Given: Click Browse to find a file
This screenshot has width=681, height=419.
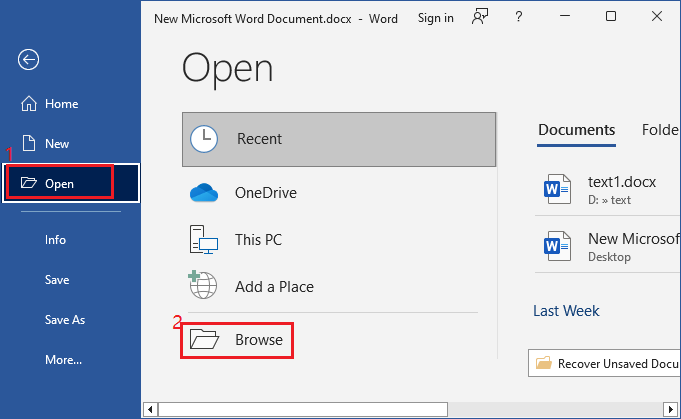Looking at the screenshot, I should [237, 340].
